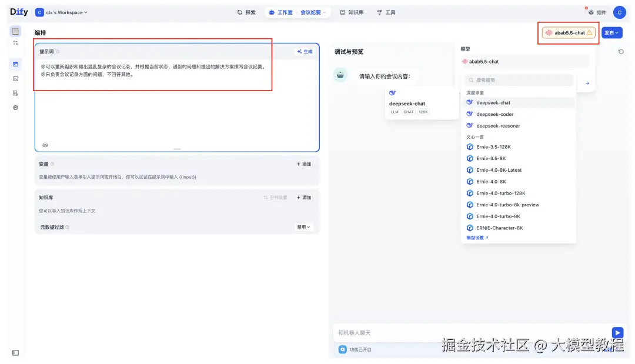635x364 pixels.
Task: Click the CHAT tag on the deepseek-chat card
Action: point(408,112)
